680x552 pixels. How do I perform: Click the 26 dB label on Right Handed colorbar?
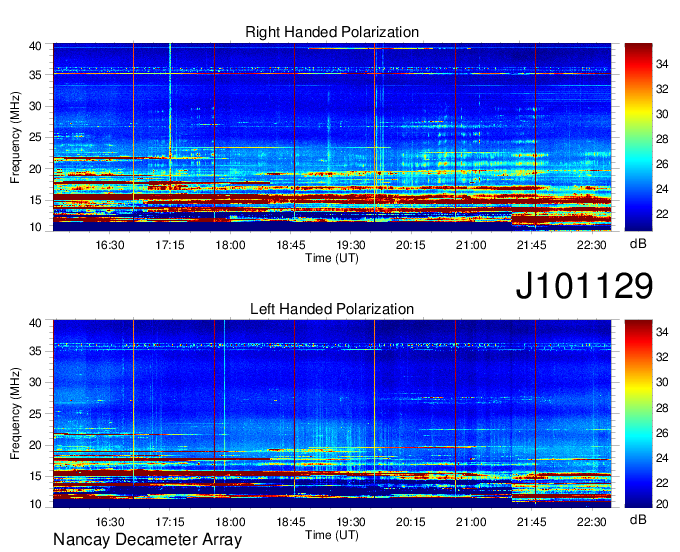(662, 164)
